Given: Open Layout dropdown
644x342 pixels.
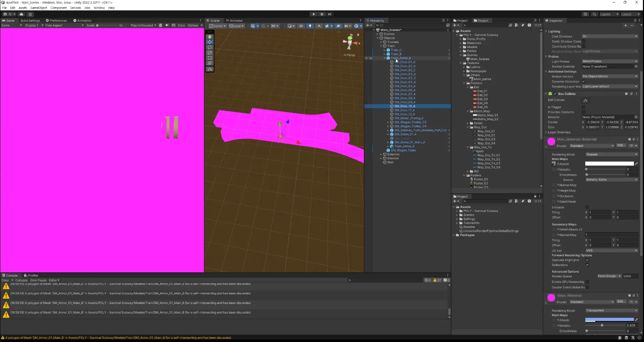Looking at the screenshot, I should pyautogui.click(x=630, y=14).
